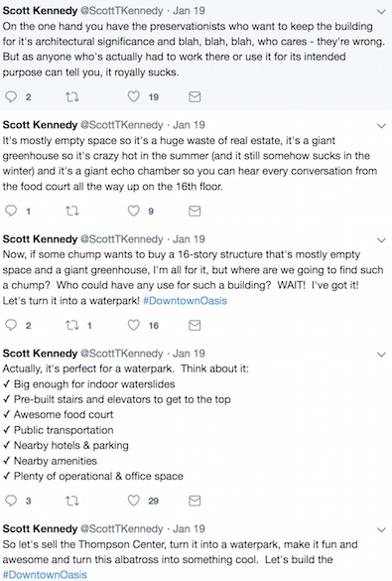
Task: Open the more-options chevron on the 'Now, if some chump' tweet
Action: (x=381, y=239)
